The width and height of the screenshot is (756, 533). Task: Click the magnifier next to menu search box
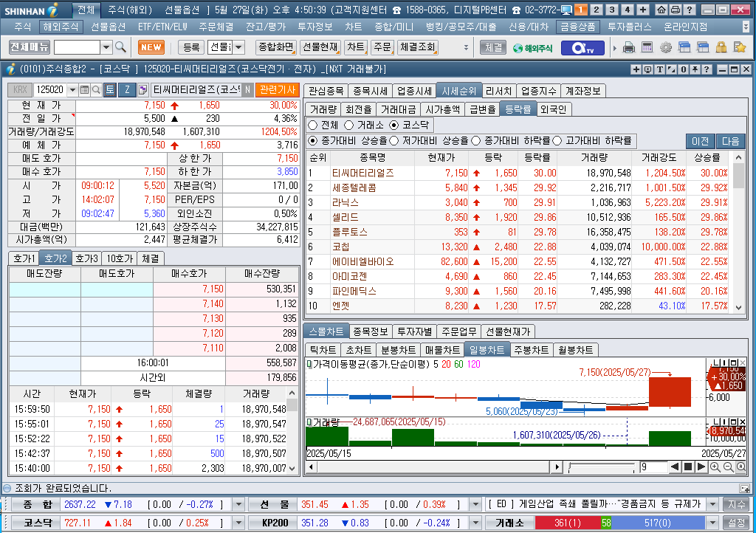[120, 47]
